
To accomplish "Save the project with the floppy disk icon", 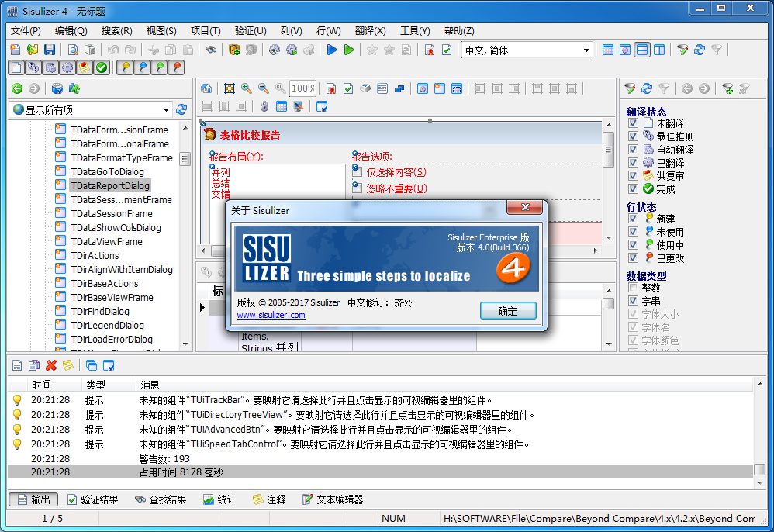I will click(x=49, y=50).
